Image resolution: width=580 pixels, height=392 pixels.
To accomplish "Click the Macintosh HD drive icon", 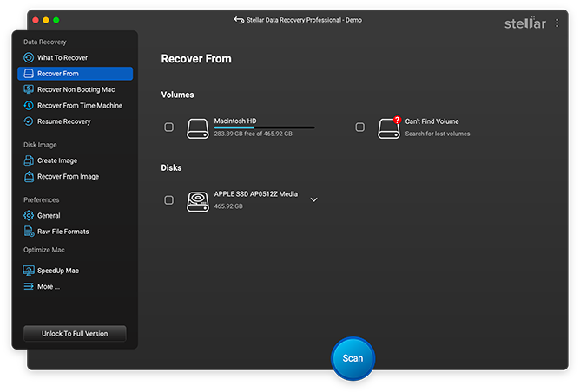I will click(x=197, y=128).
